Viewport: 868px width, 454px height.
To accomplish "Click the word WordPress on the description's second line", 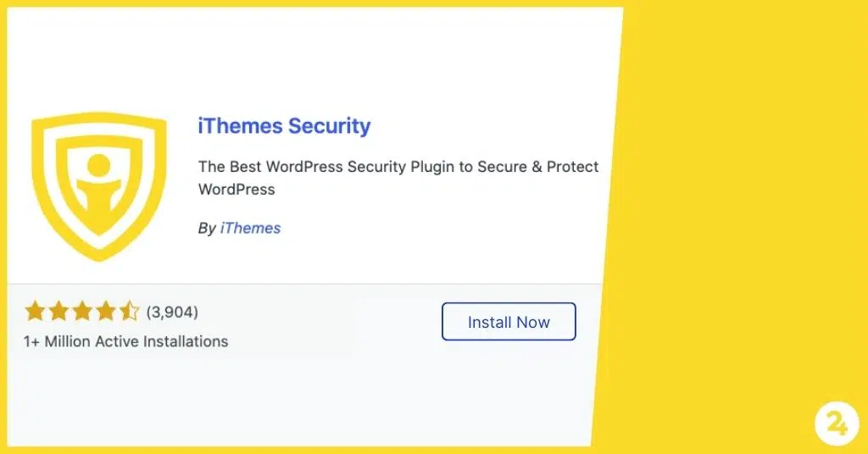I will pyautogui.click(x=236, y=190).
